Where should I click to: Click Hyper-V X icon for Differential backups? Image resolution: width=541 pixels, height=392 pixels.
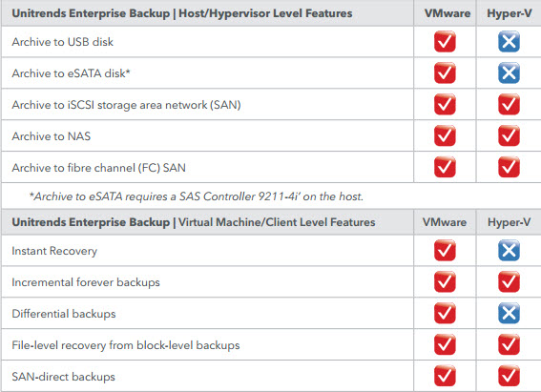(x=509, y=313)
